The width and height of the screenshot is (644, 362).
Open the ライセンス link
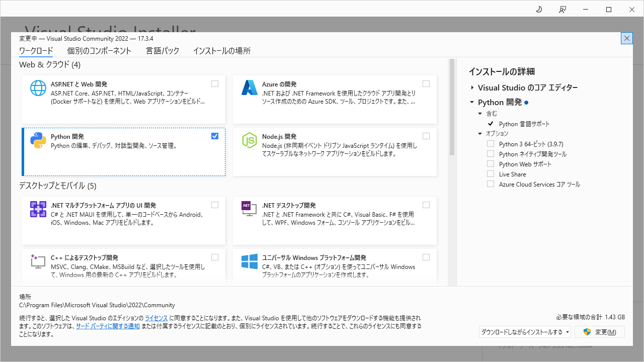[x=156, y=318]
